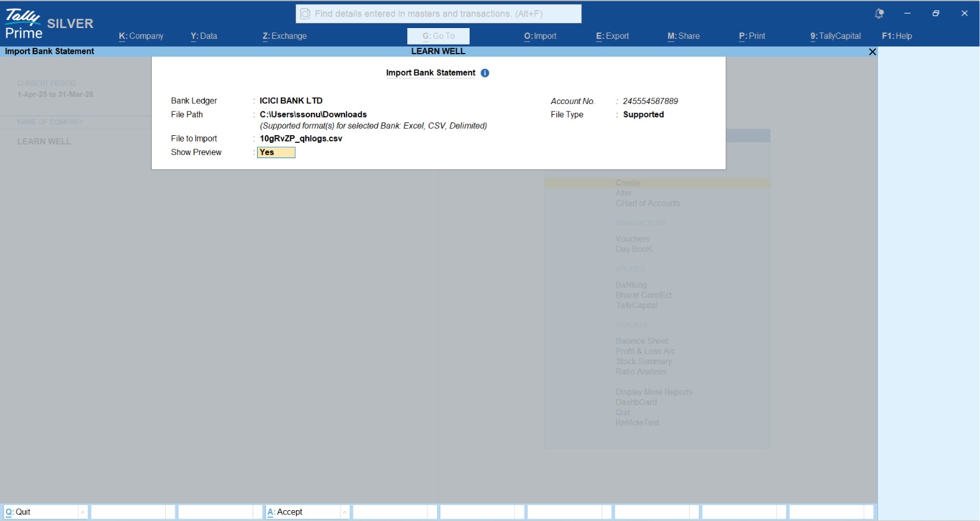Expand the arrow next to the Q: Quit button
The height and width of the screenshot is (521, 980).
82,512
